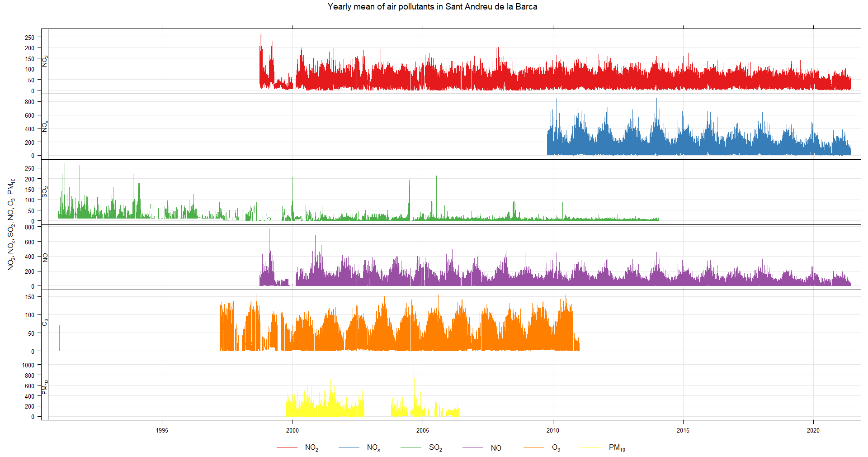Click the orange O3 legend line
The image size is (868, 457).
[x=534, y=447]
